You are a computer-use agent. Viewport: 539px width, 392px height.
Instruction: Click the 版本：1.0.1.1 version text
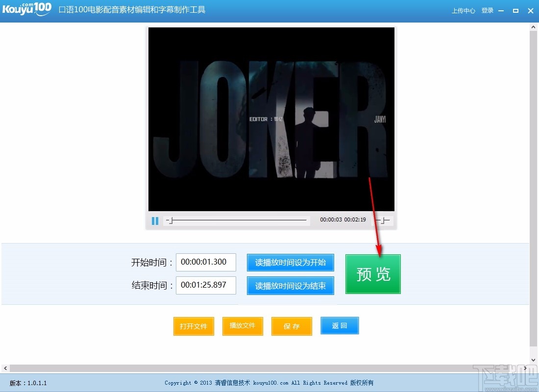[x=28, y=383]
